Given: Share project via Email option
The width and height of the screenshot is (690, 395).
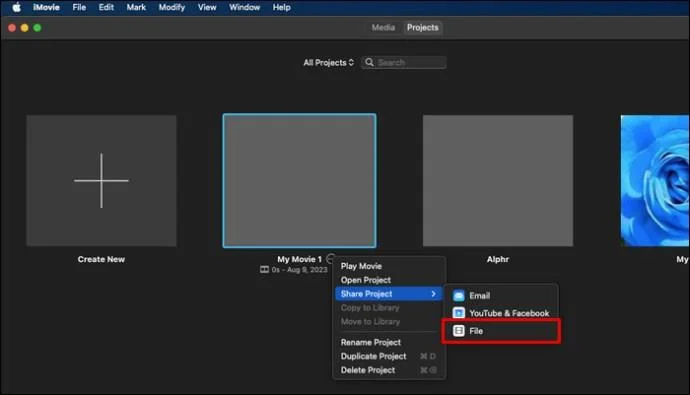Looking at the screenshot, I should point(501,296).
